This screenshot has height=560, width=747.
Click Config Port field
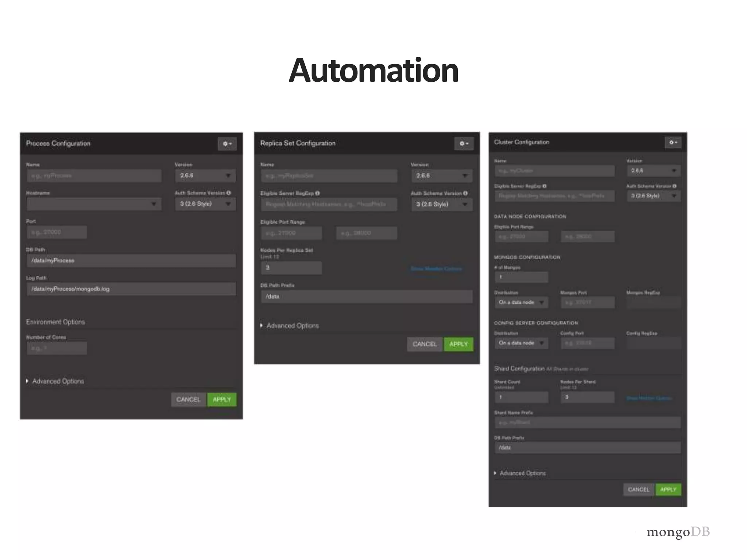pos(588,343)
